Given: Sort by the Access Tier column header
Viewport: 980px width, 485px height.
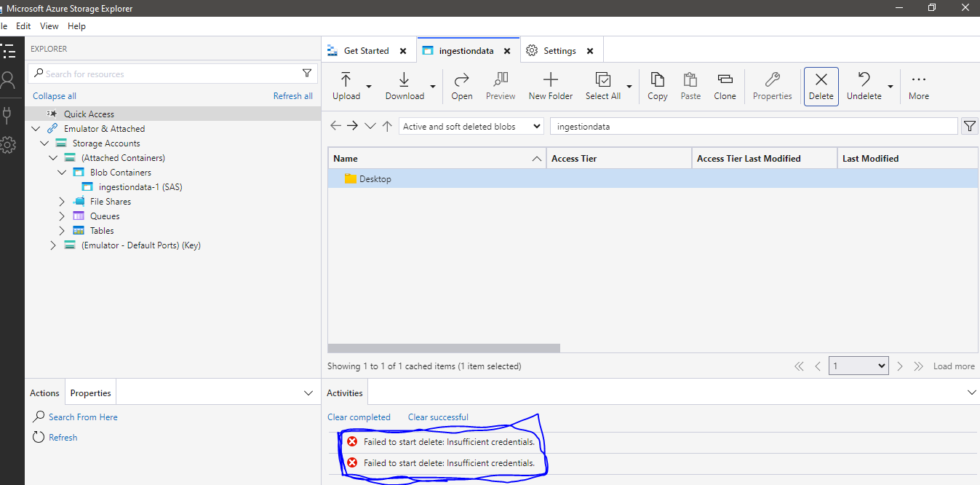Looking at the screenshot, I should click(x=619, y=158).
